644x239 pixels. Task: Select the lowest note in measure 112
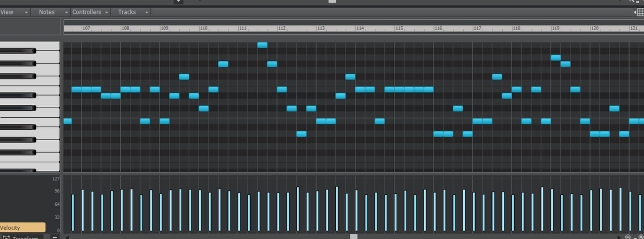coord(301,134)
